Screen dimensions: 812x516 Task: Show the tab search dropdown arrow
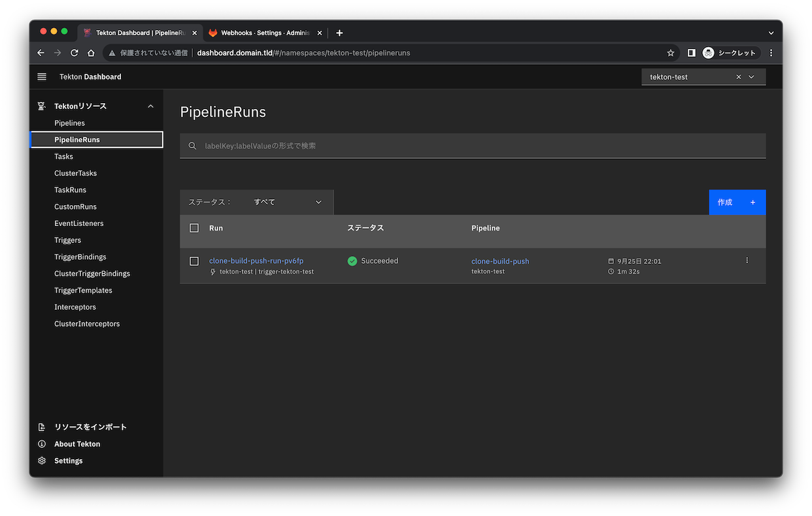pos(771,33)
